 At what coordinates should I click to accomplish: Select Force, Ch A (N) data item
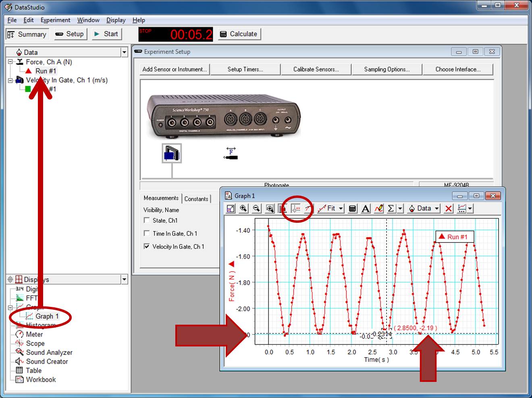(49, 62)
